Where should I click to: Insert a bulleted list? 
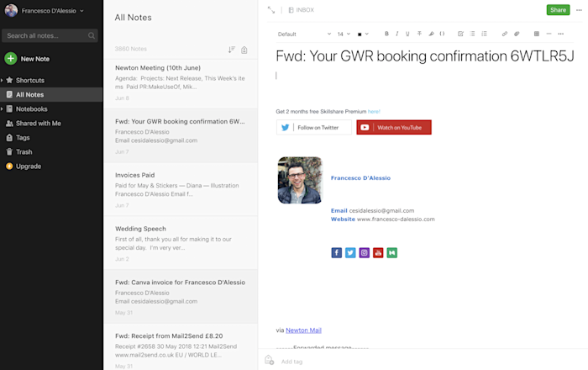(472, 34)
